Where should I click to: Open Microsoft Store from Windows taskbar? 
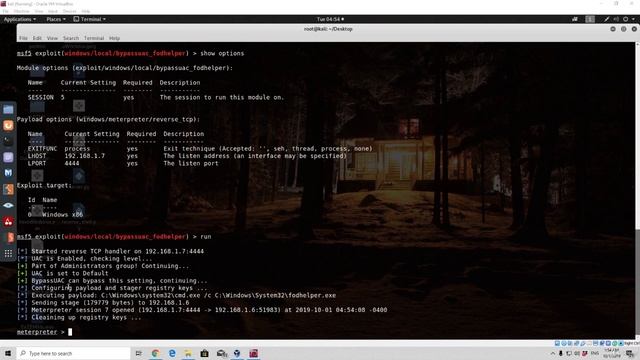[x=204, y=353]
